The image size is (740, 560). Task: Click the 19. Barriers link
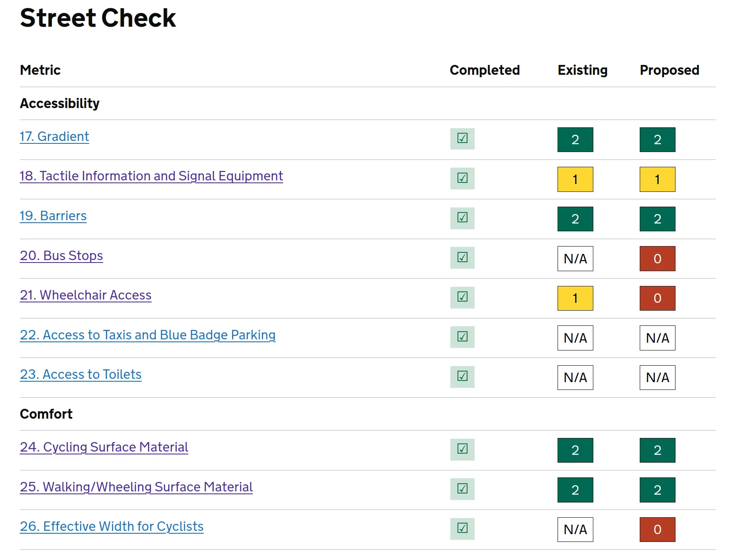(53, 216)
